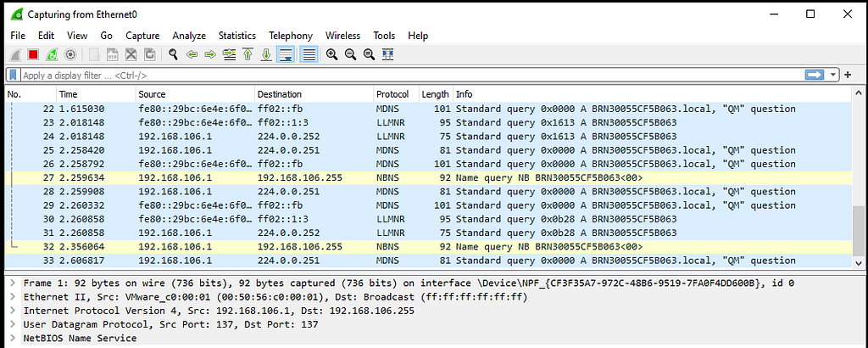Sort packets by Destination column header

(314, 94)
